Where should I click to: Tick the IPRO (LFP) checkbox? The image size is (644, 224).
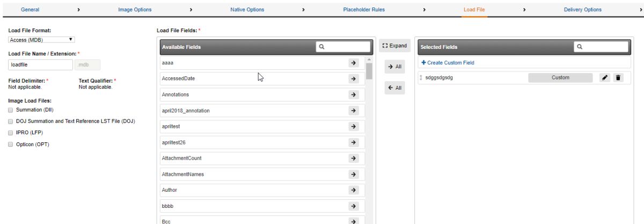[x=11, y=132]
